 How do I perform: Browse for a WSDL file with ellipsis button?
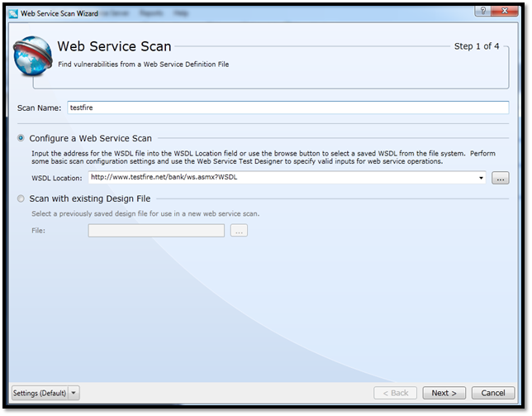(x=500, y=178)
